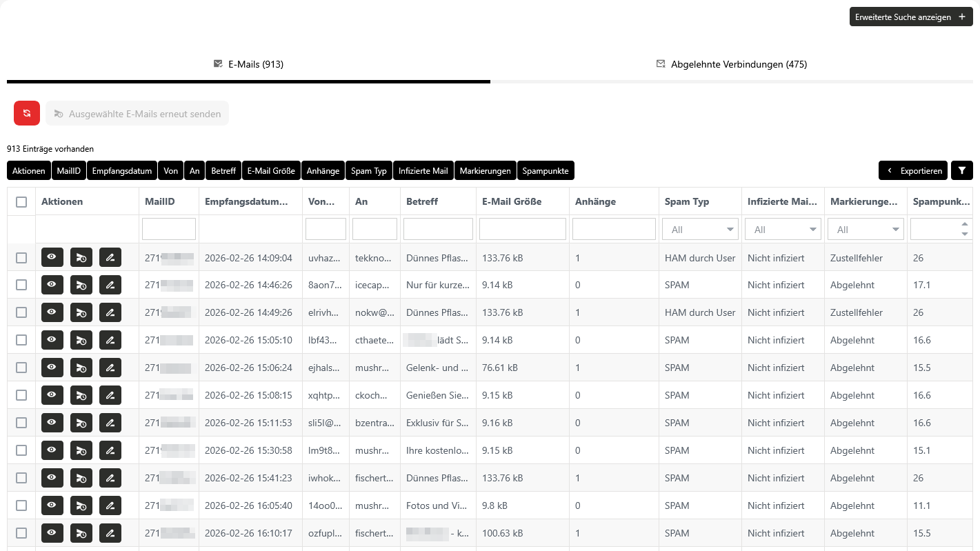
Task: Increase the Spampunkte filter value stepper
Action: click(x=964, y=224)
